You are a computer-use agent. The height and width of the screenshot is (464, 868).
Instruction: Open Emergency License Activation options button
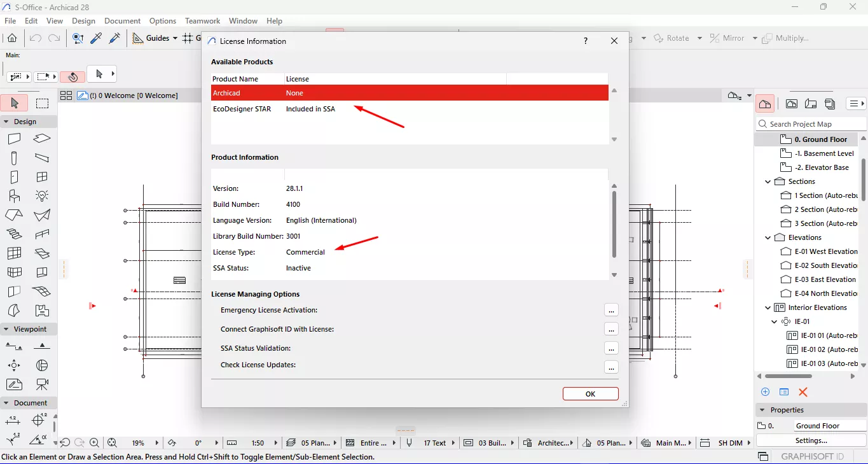611,310
